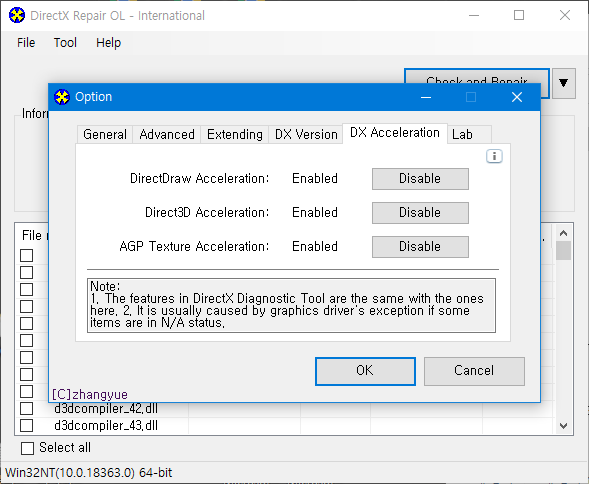Open the Lab tab
589x484 pixels.
tap(469, 134)
